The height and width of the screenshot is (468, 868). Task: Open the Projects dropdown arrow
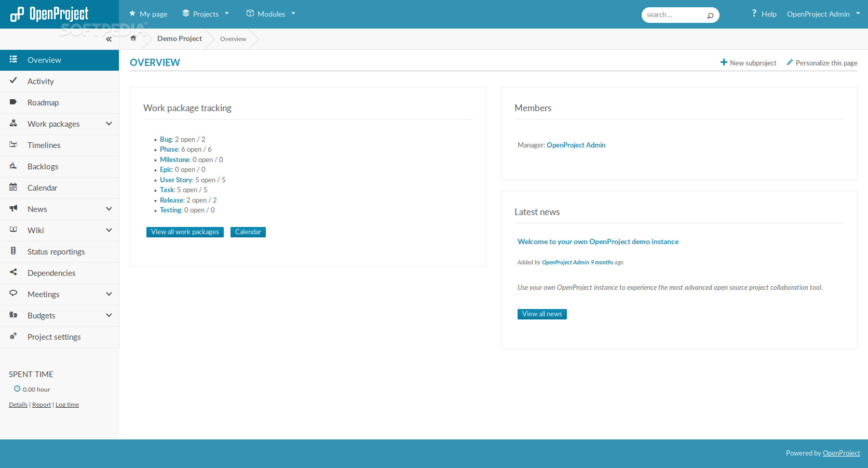tap(227, 14)
